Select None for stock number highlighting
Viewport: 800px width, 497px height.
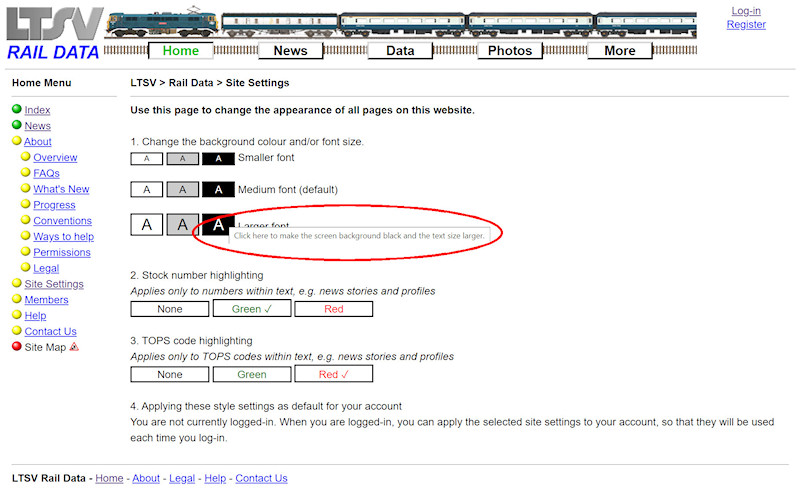(x=170, y=309)
